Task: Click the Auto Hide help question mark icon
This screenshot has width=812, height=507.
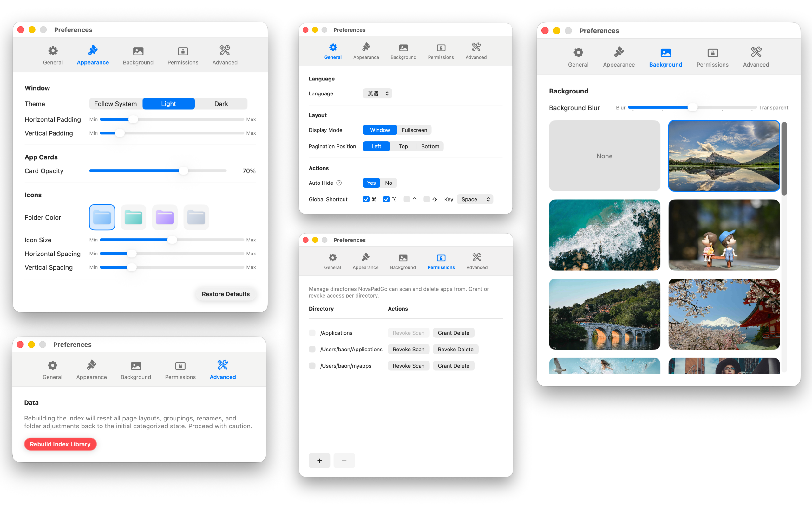Action: pos(339,183)
